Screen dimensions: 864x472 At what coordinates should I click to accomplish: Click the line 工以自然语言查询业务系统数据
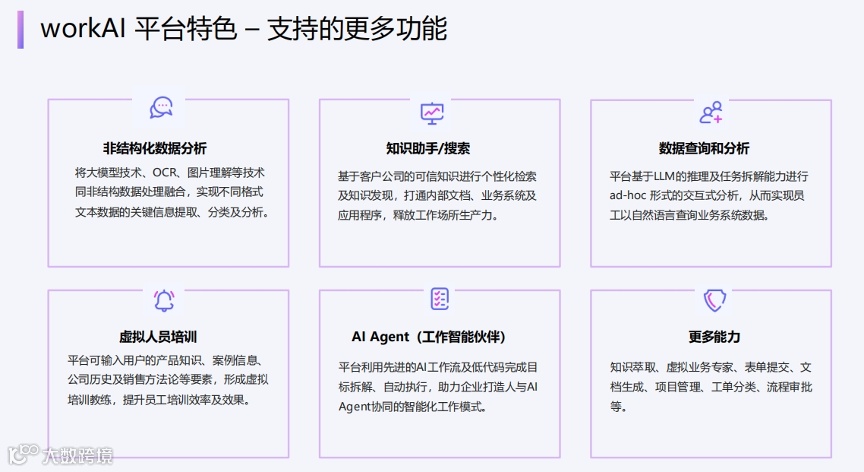pos(689,215)
